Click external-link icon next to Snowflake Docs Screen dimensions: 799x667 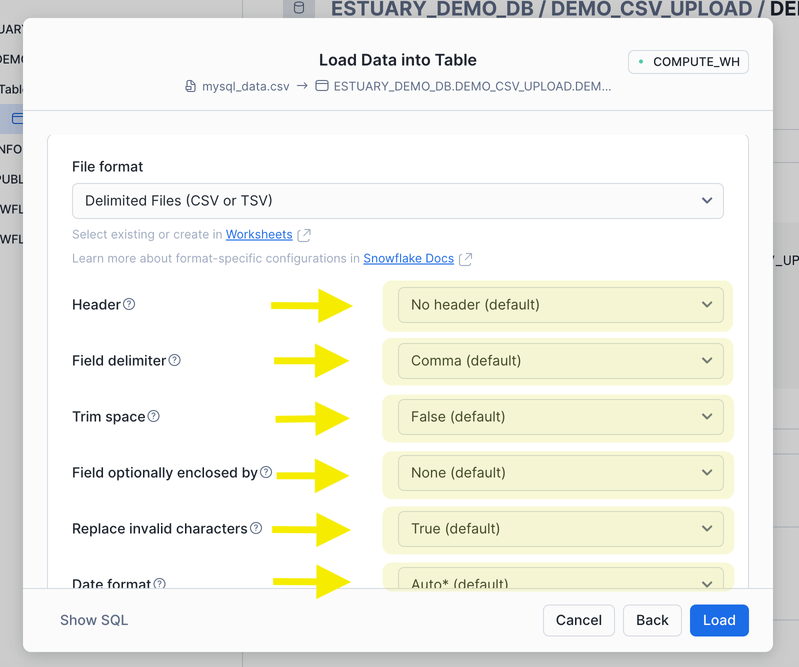466,259
